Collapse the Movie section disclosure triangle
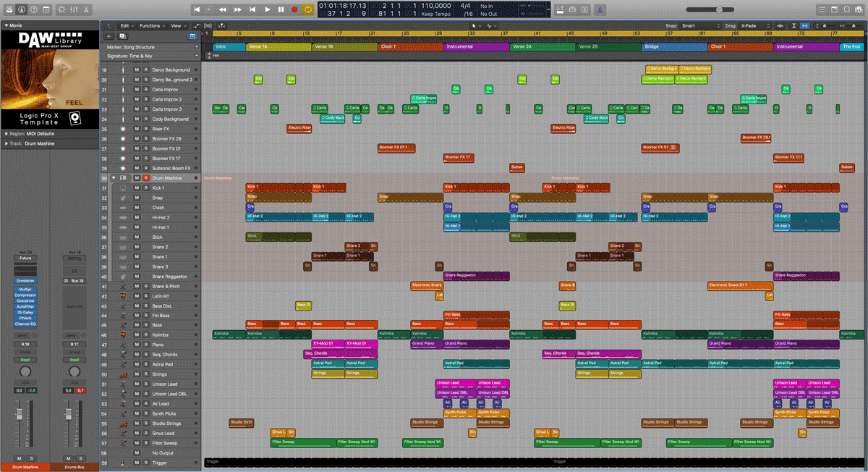This screenshot has height=472, width=868. coord(6,25)
